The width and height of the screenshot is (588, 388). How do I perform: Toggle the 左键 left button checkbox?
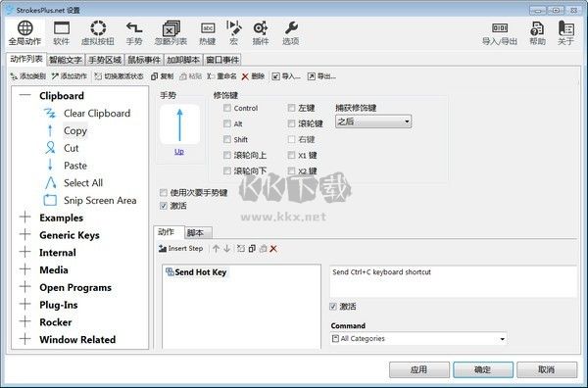coord(291,108)
